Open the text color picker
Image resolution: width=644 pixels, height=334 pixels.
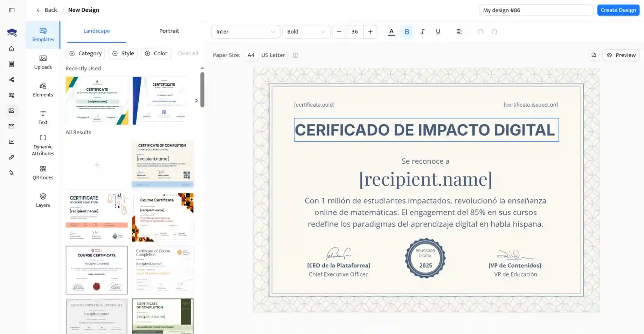(x=391, y=32)
